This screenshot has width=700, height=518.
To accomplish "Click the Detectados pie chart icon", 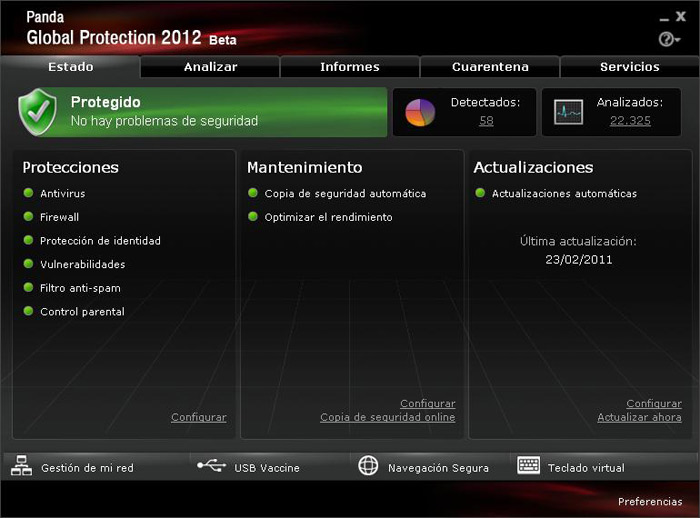I will coord(420,112).
